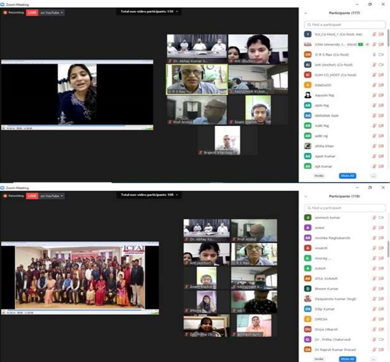390x362 pixels.
Task: Open the on YouTube dropdown beside LIVE
Action: click(x=52, y=13)
